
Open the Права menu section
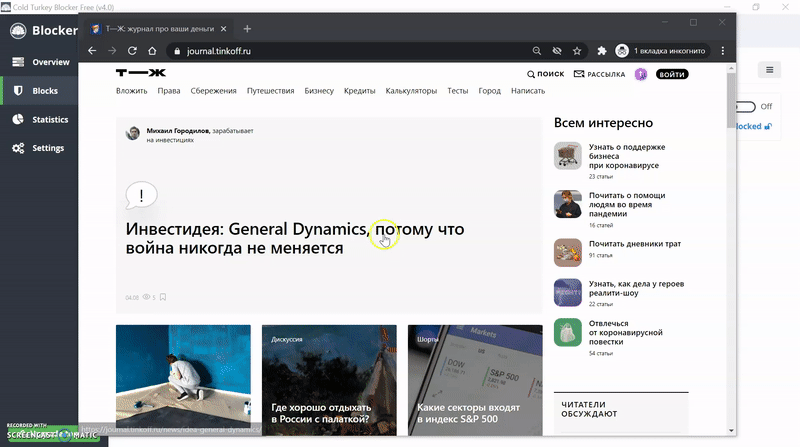[x=169, y=91]
